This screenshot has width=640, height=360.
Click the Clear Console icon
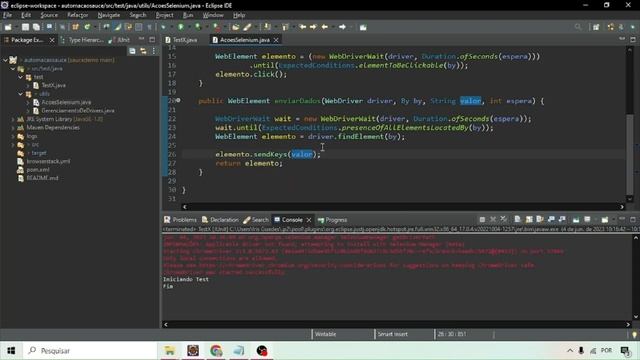(x=518, y=220)
